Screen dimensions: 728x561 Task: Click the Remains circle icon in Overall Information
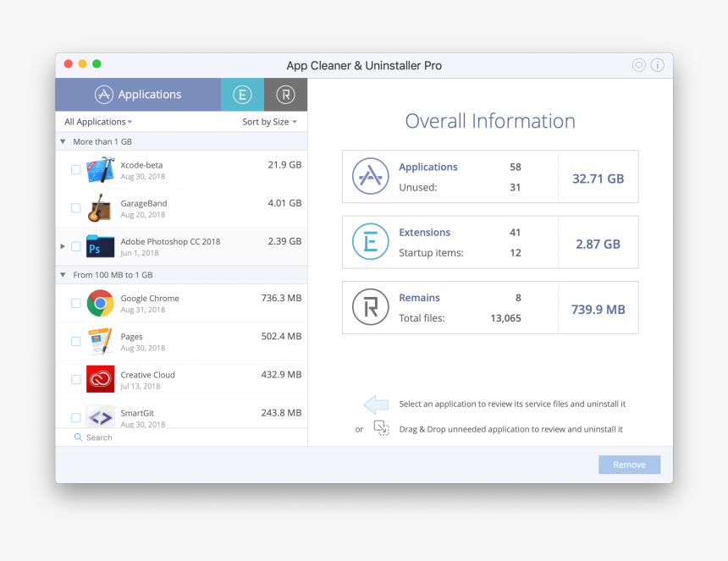tap(371, 307)
